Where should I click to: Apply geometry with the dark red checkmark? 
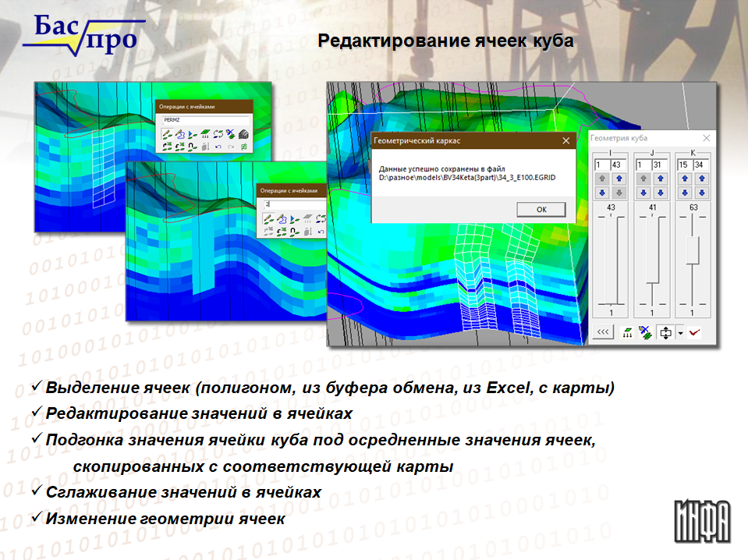pos(694,332)
